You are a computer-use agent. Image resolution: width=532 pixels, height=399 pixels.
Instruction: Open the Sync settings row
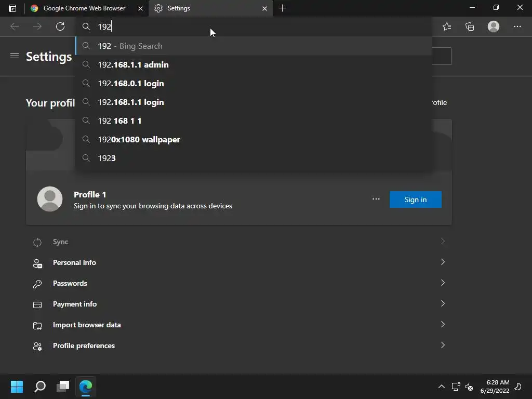tap(239, 242)
